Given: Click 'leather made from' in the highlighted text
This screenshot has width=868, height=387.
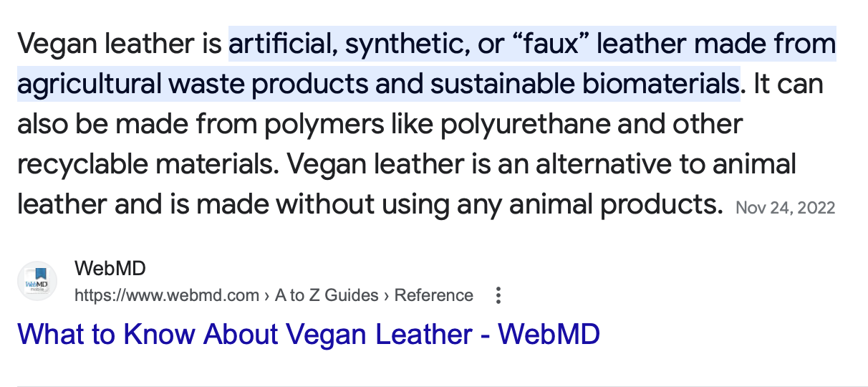Looking at the screenshot, I should tap(716, 44).
